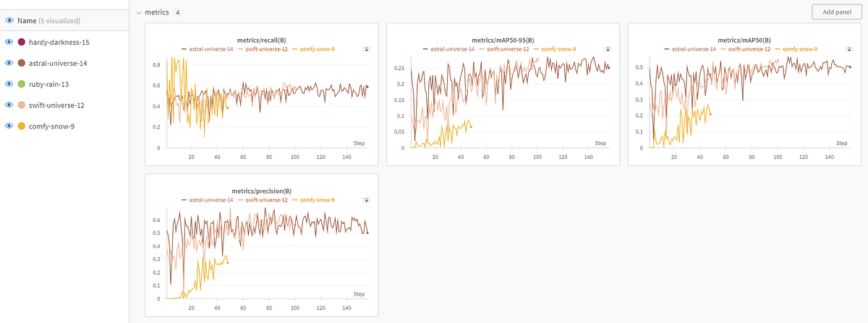The image size is (868, 323).
Task: Click the metrics/precision(B) chart title
Action: 261,191
